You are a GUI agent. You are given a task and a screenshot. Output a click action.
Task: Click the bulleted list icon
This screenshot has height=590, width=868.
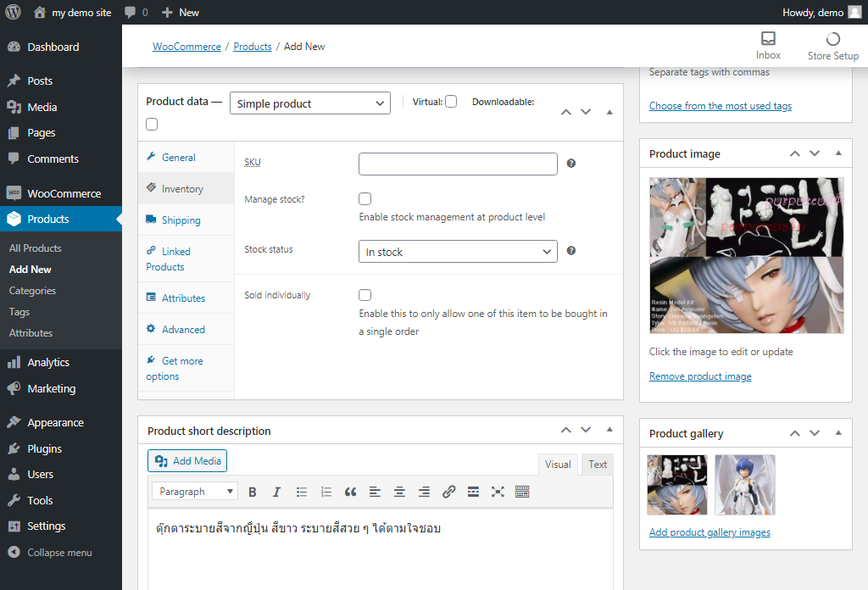(x=302, y=492)
